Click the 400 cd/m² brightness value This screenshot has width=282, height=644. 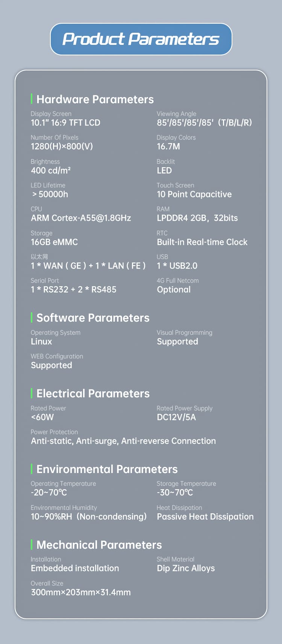coord(51,171)
